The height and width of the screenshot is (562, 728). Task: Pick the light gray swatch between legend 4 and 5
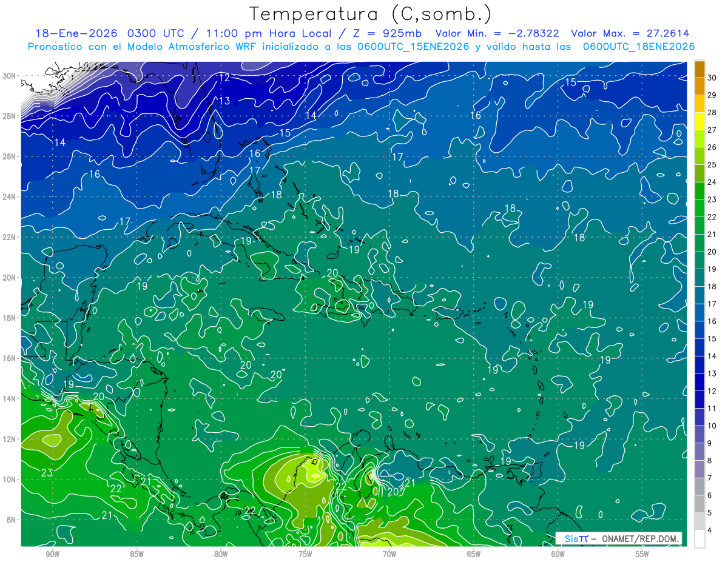click(x=699, y=521)
